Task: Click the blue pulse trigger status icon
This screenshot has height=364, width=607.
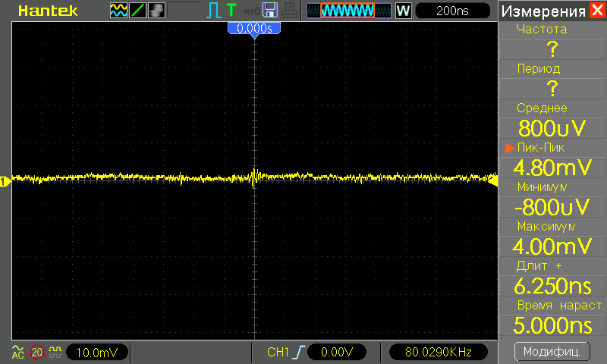Action: click(x=212, y=11)
